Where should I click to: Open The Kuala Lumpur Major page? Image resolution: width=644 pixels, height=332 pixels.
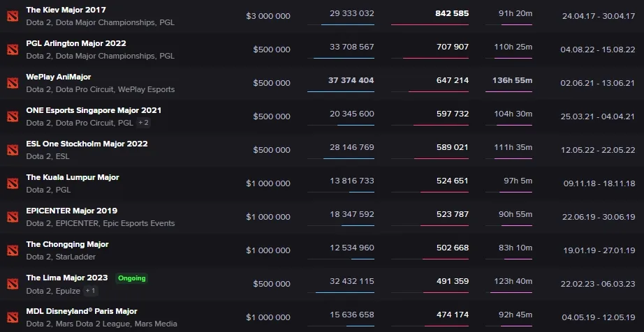point(73,177)
